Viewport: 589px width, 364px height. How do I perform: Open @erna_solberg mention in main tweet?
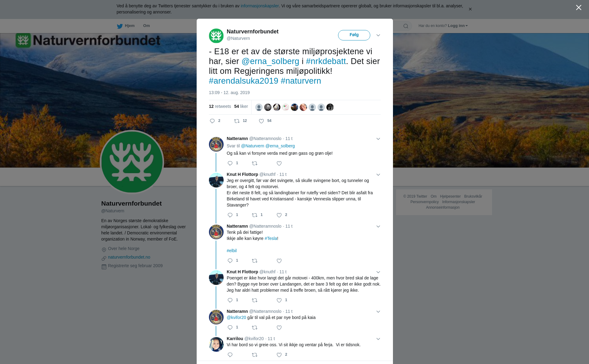270,61
